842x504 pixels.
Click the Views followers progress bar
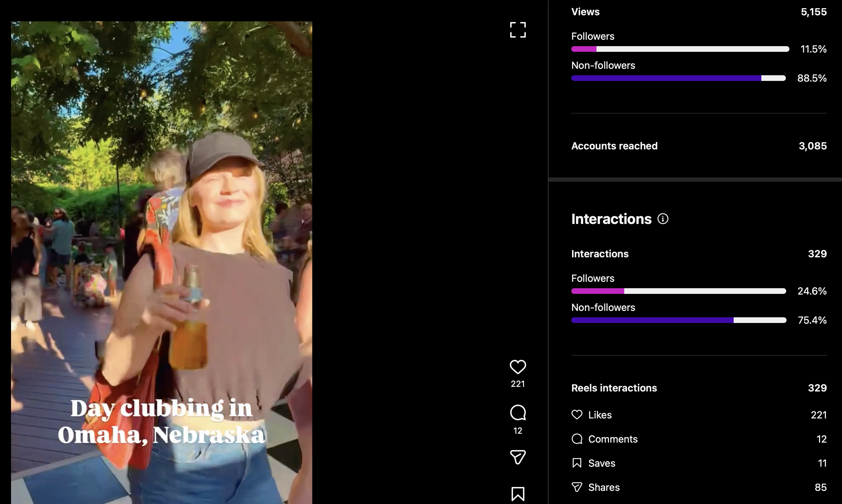tap(680, 49)
